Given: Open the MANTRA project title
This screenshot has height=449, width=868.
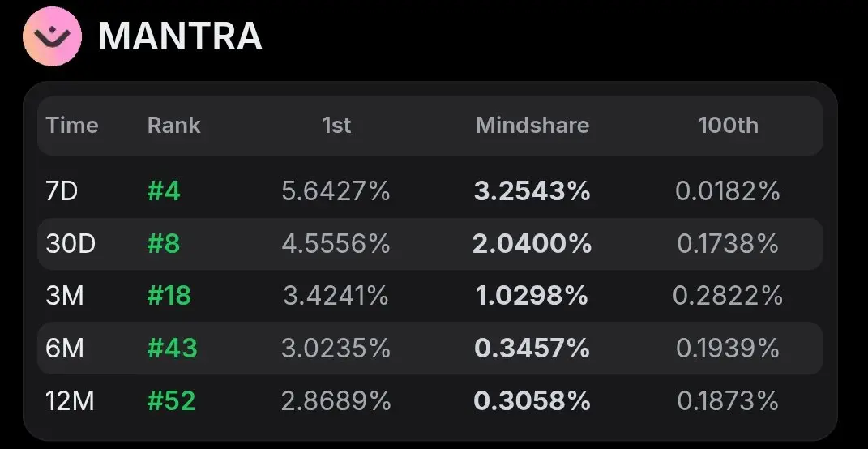Looking at the screenshot, I should click(x=180, y=36).
